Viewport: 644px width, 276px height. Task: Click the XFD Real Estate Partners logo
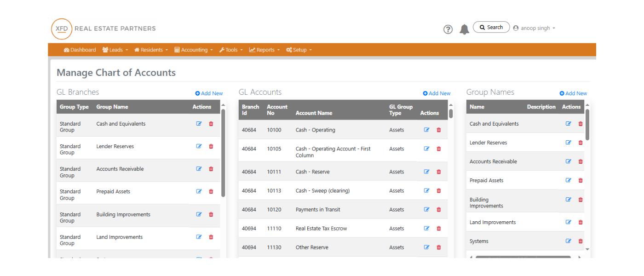coord(103,29)
